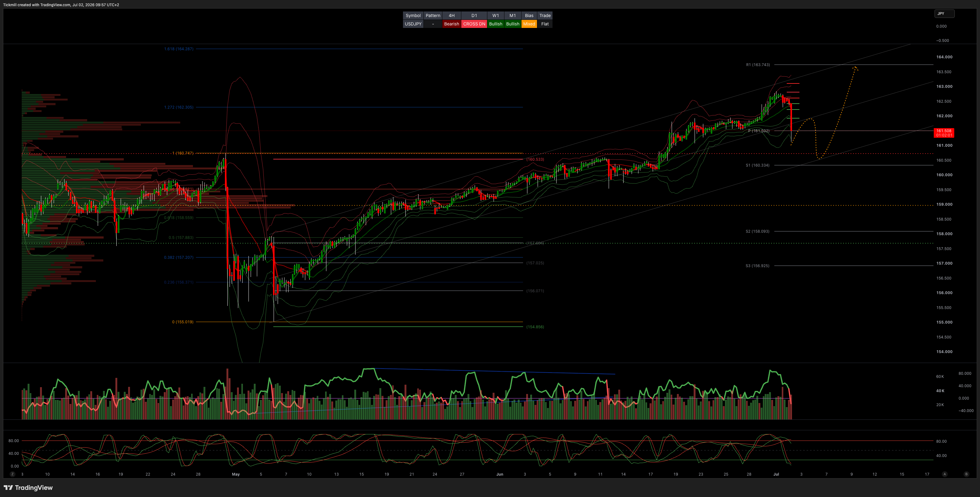980x497 pixels.
Task: Click the Z timezone button on time axis
Action: coord(12,474)
